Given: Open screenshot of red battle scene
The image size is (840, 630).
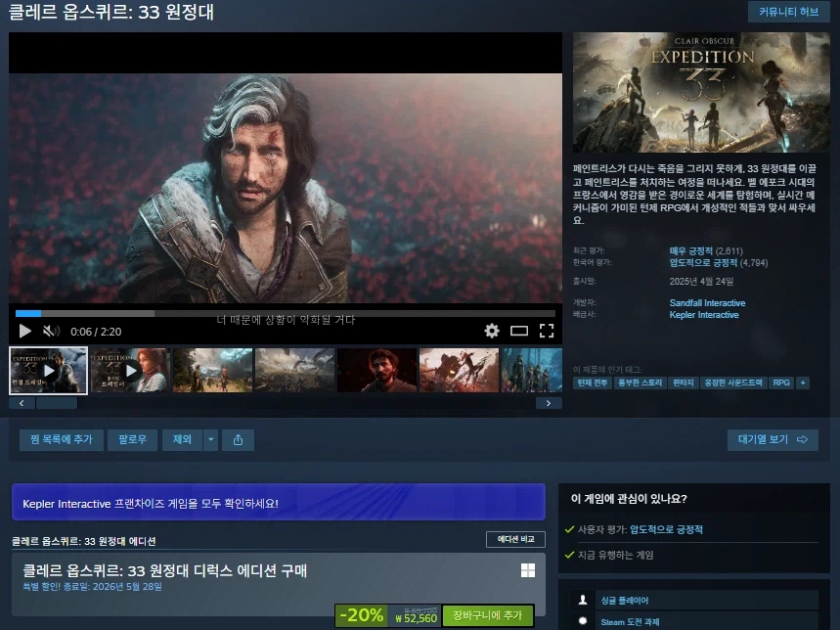Looking at the screenshot, I should click(459, 370).
